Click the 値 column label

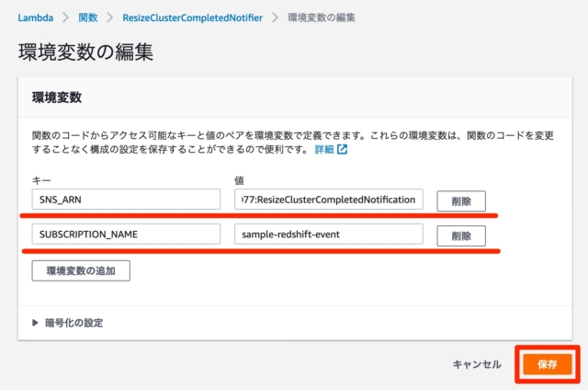pyautogui.click(x=239, y=180)
